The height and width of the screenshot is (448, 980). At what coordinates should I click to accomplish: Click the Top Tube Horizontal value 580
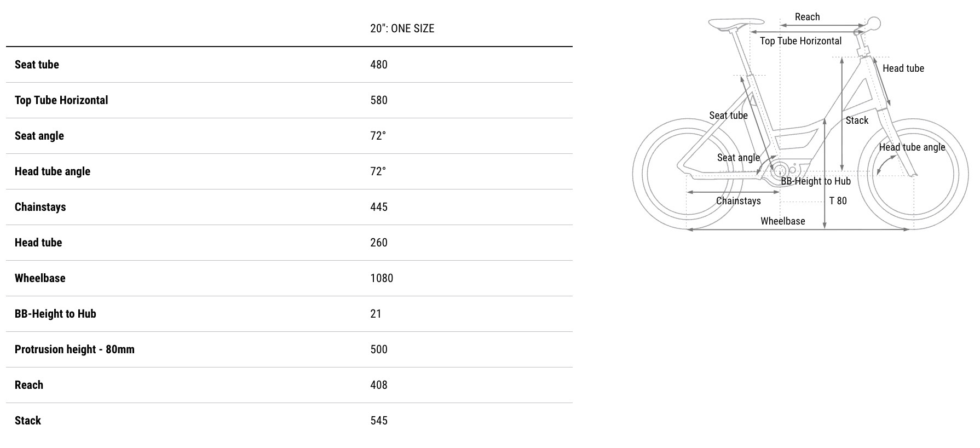click(x=379, y=100)
